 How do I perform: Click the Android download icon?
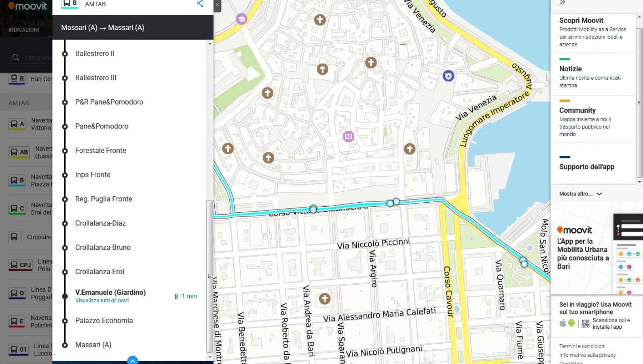[x=572, y=323]
